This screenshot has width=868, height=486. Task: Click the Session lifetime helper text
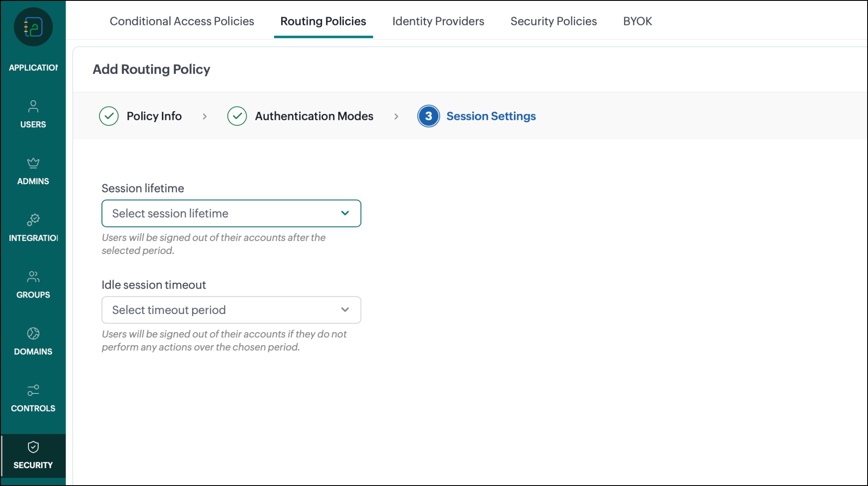[214, 244]
